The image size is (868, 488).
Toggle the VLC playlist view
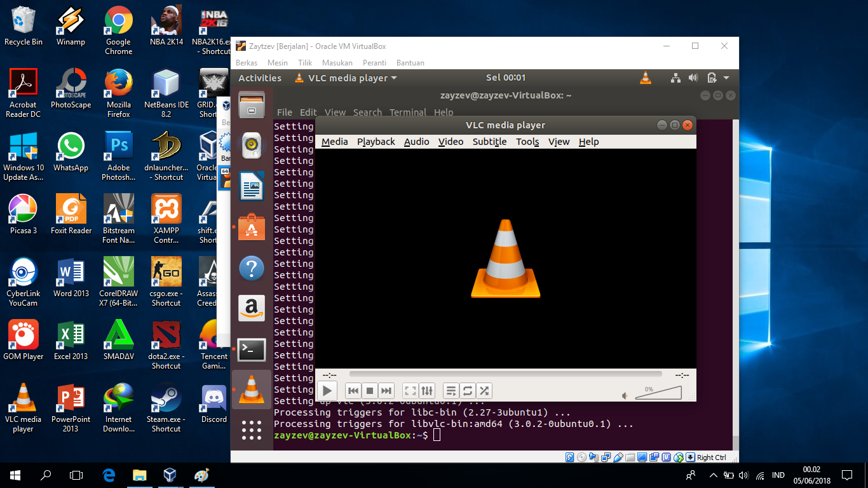[451, 391]
